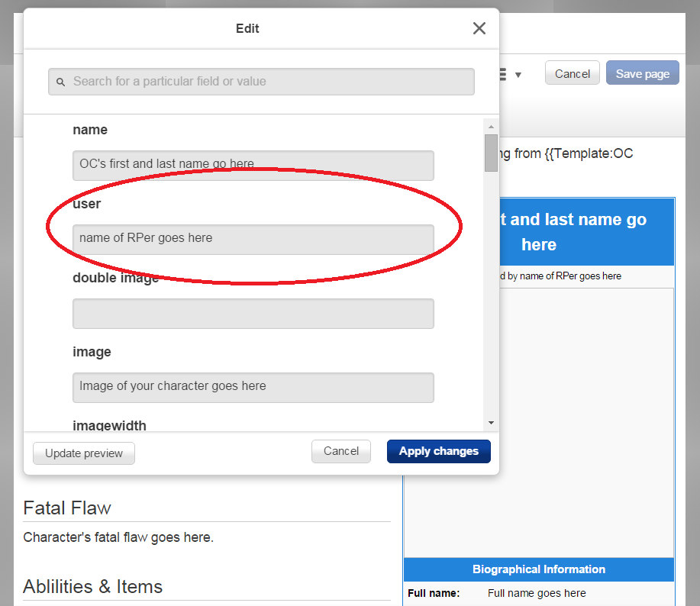Apply changes in the Edit dialog
Viewport: 700px width, 606px height.
[439, 451]
